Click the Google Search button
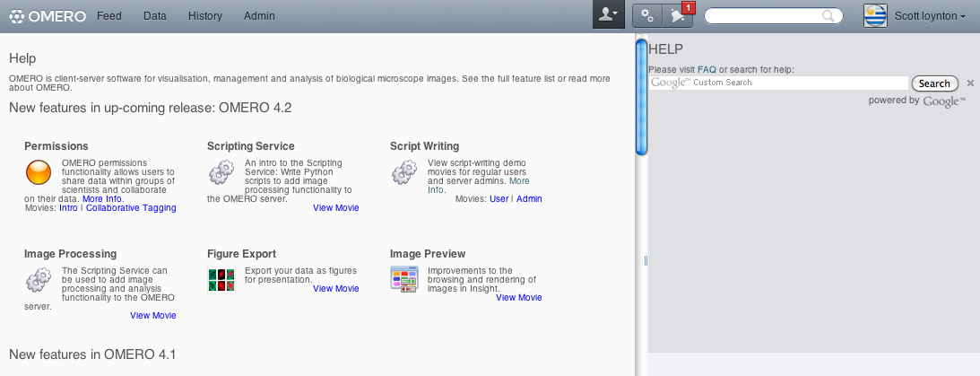 coord(934,83)
